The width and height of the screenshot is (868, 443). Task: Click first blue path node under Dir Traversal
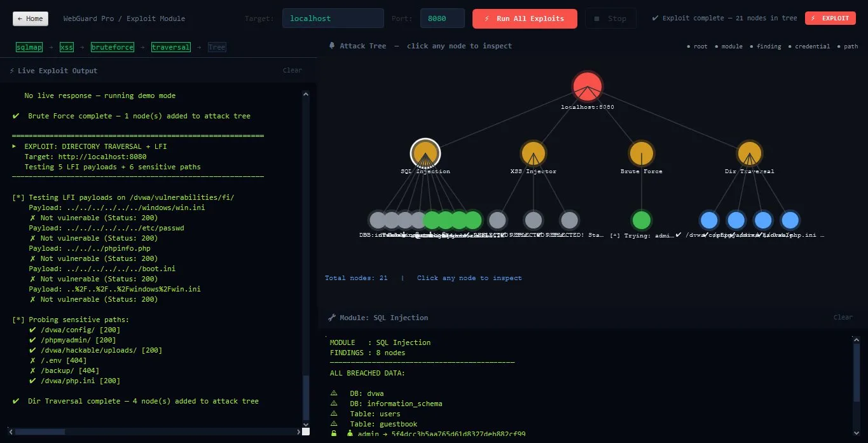(x=709, y=220)
